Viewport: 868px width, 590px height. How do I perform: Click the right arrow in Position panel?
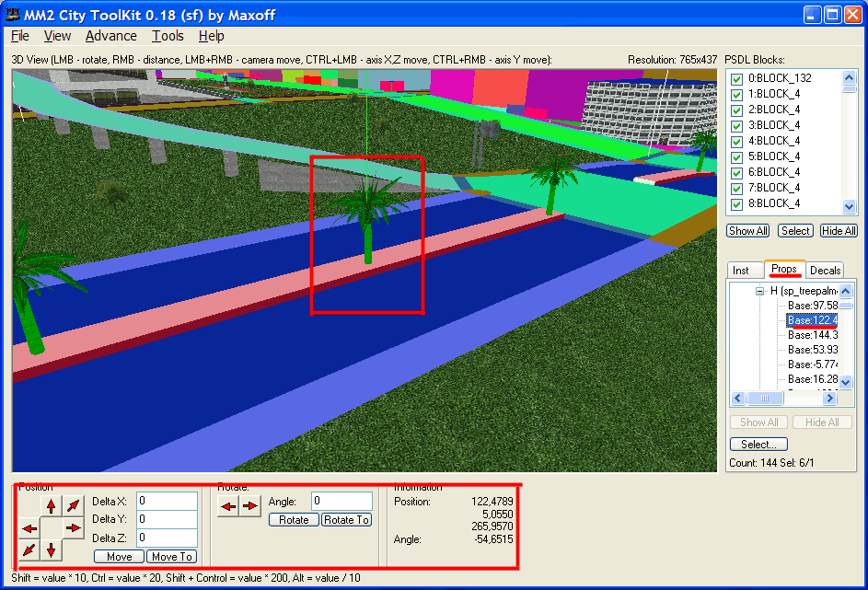coord(73,528)
